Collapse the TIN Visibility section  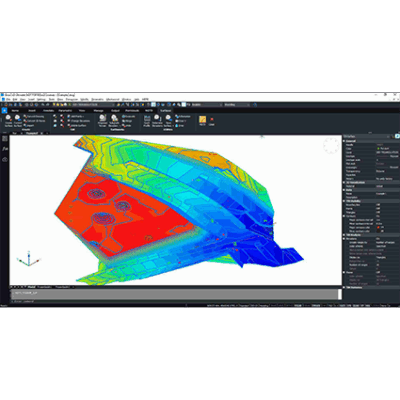[x=344, y=201]
